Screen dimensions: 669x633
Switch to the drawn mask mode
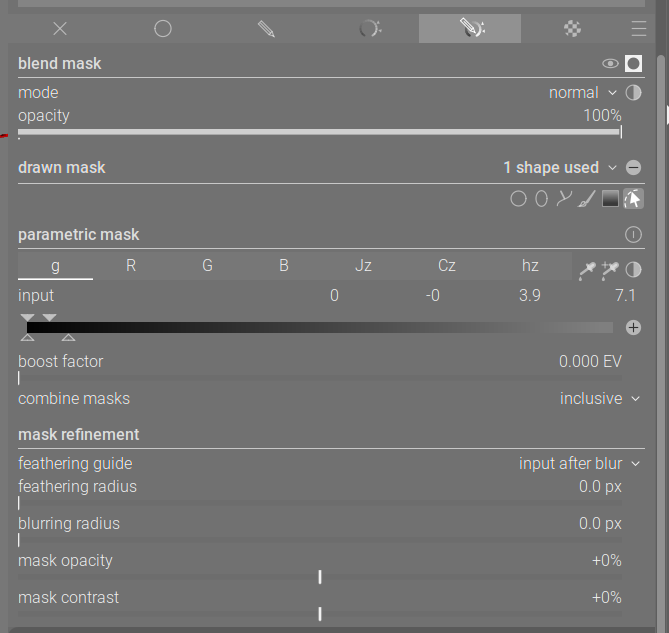(266, 29)
